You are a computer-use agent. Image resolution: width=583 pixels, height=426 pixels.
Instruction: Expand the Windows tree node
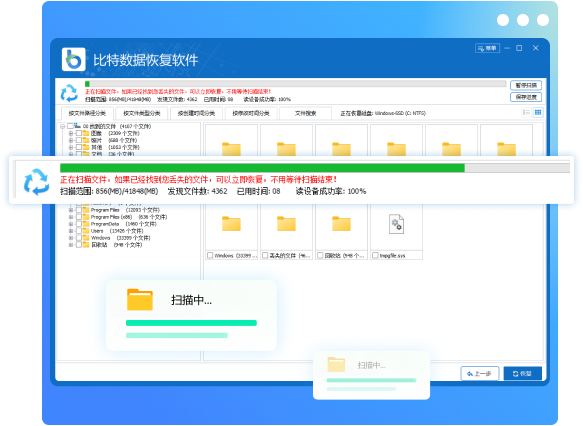[71, 238]
